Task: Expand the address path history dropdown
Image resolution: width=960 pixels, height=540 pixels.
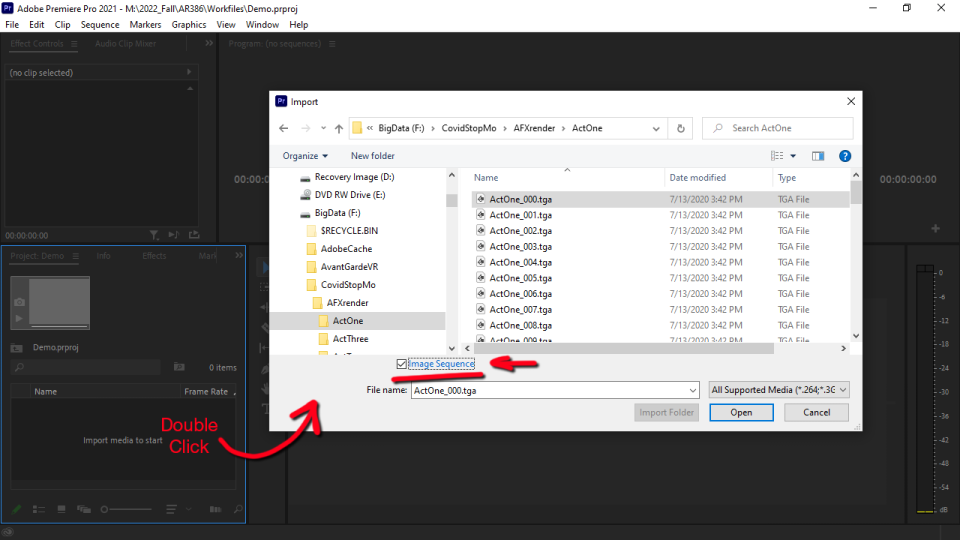Action: 656,129
